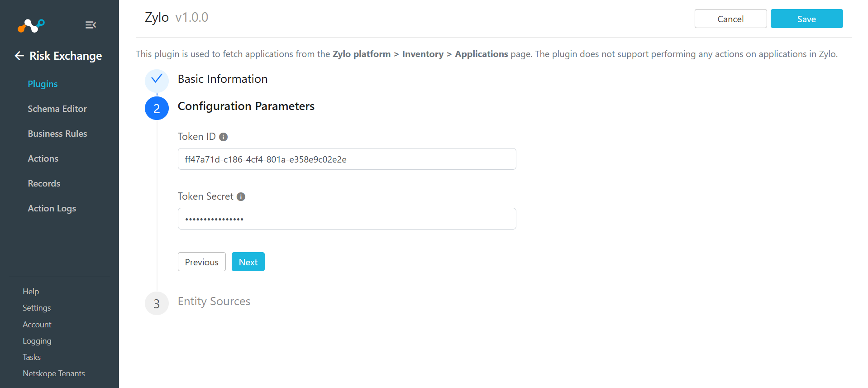Click the Zylo v1.0.0 page title
Image resolution: width=868 pixels, height=388 pixels.
click(x=176, y=17)
